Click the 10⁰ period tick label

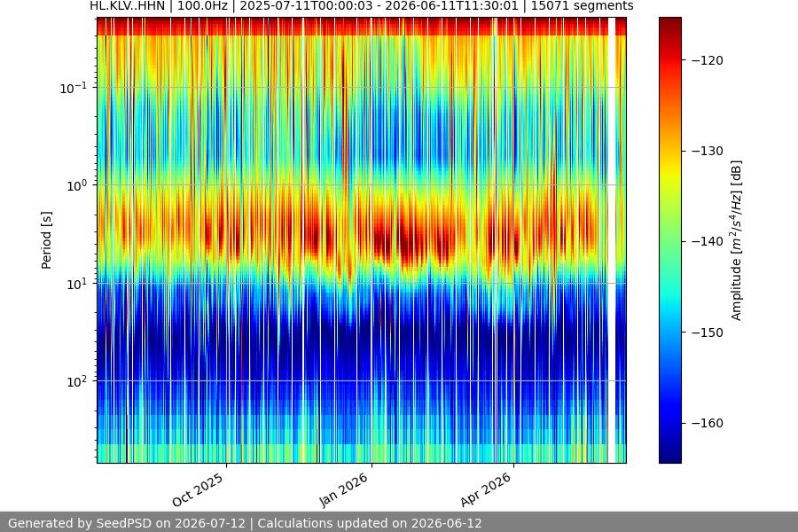[76, 185]
